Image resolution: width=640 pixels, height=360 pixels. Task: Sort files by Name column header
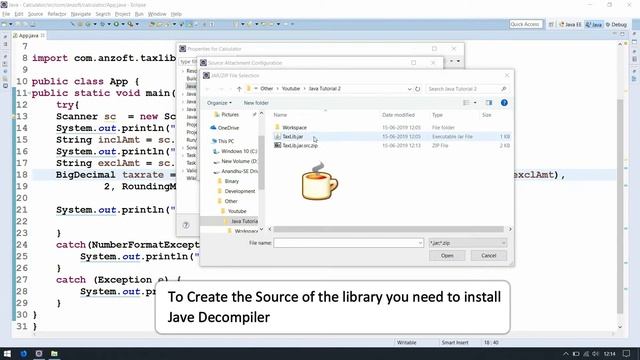[x=280, y=115]
